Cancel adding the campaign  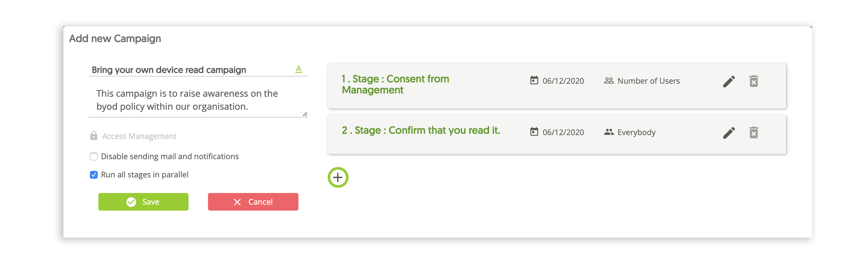coord(253,202)
